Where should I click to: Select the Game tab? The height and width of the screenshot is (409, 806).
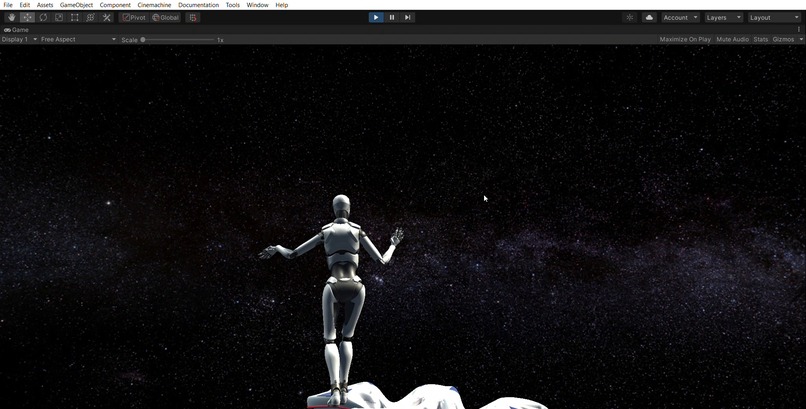[x=16, y=30]
